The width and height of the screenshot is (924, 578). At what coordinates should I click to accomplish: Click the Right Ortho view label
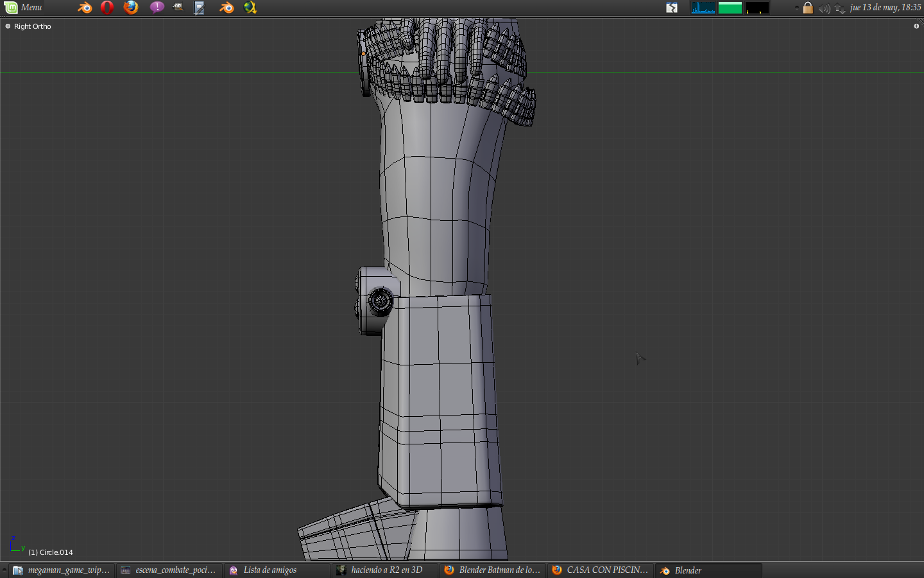[x=33, y=26]
